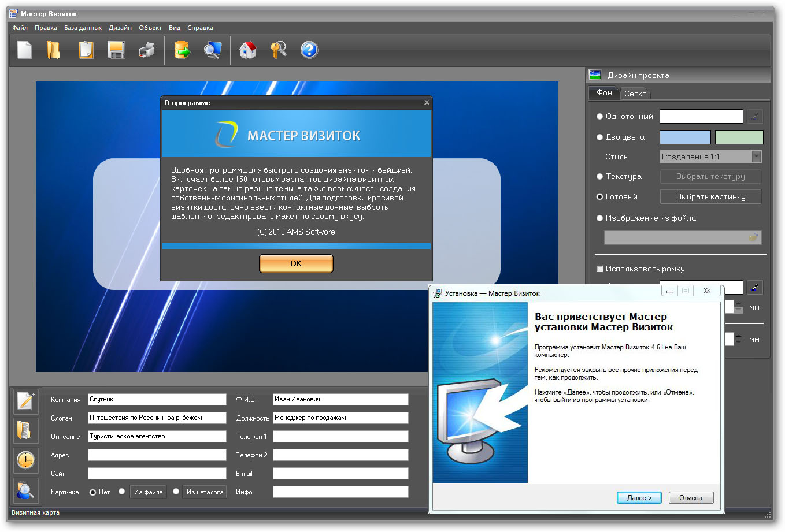
Task: Open project via yellow folder toolbar icon
Action: 53,50
